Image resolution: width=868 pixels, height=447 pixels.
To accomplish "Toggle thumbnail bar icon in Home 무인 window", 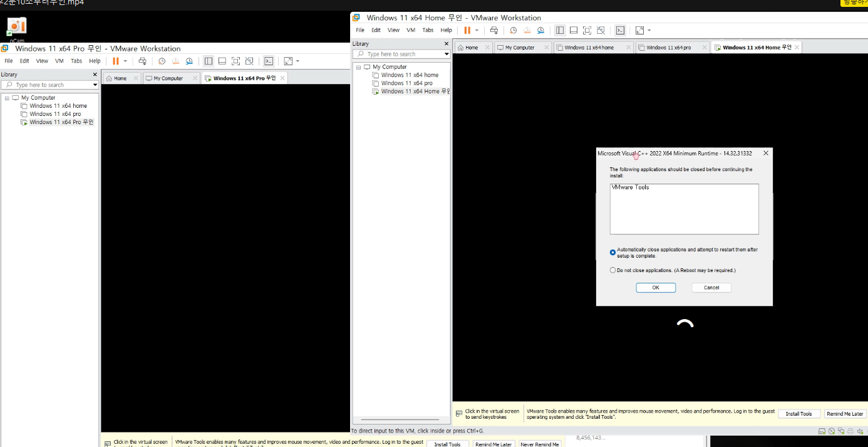I will pos(574,30).
